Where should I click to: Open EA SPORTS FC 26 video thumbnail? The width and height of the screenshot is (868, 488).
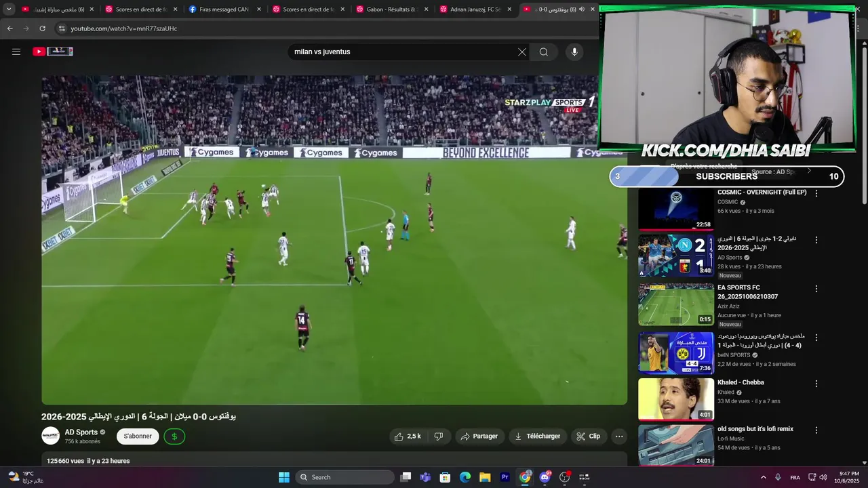tap(676, 304)
